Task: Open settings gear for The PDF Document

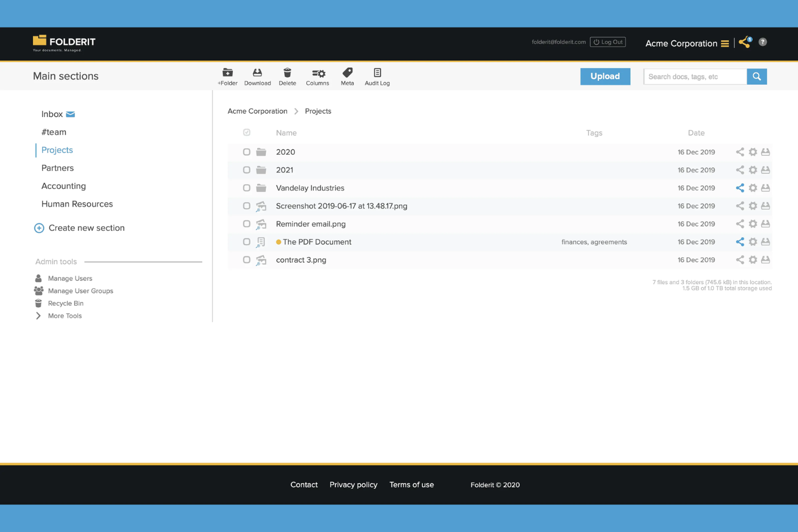Action: 753,241
